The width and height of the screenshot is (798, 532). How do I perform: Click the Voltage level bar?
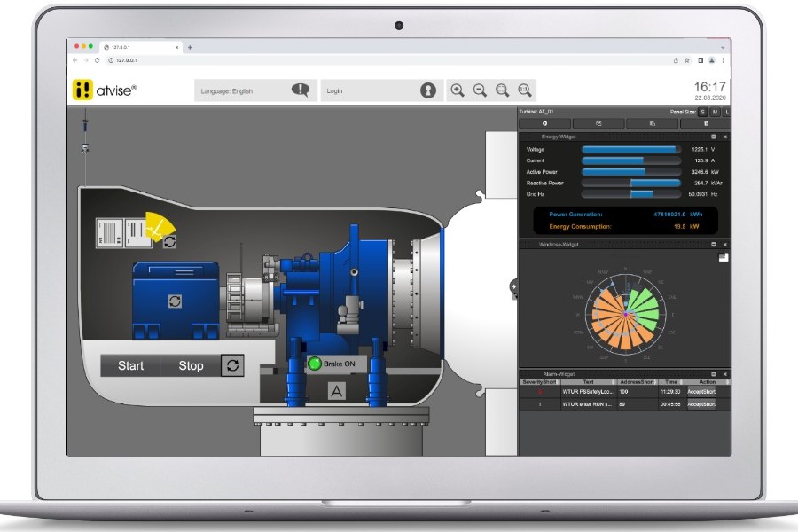630,150
